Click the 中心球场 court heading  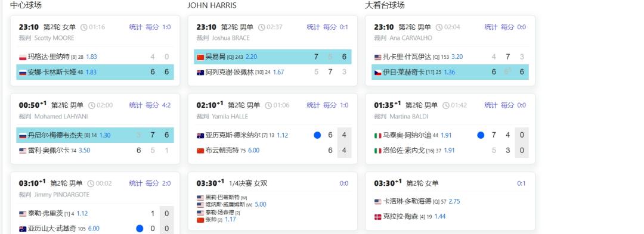pos(26,5)
